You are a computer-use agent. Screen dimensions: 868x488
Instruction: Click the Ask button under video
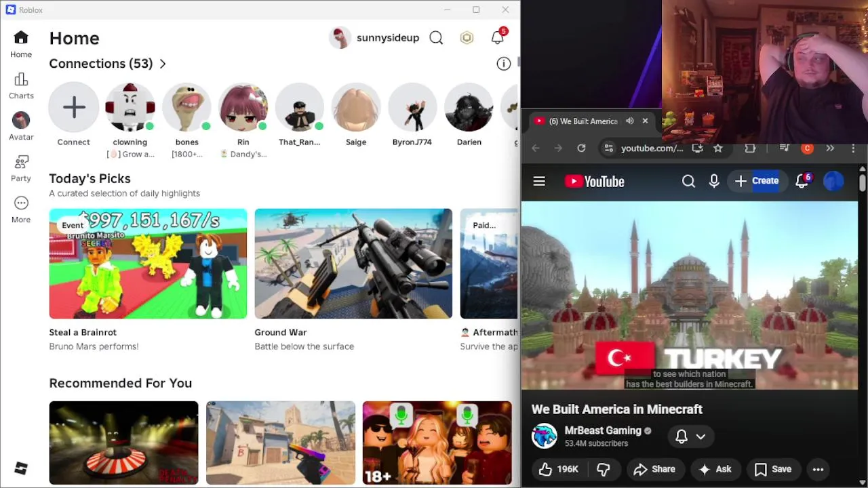coord(715,469)
